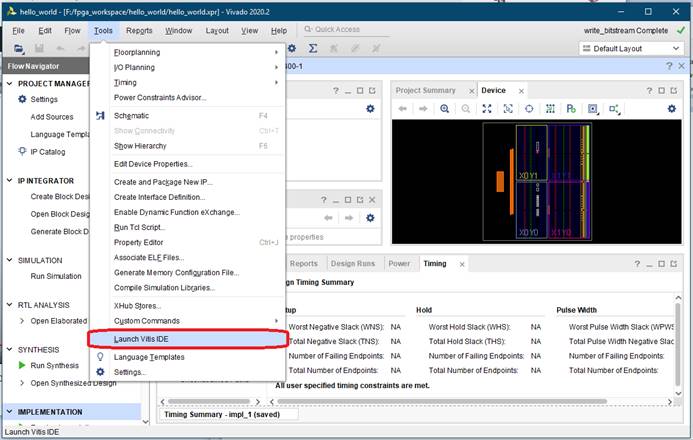
Task: Expand Open Synthesized Design tree item
Action: pos(22,383)
